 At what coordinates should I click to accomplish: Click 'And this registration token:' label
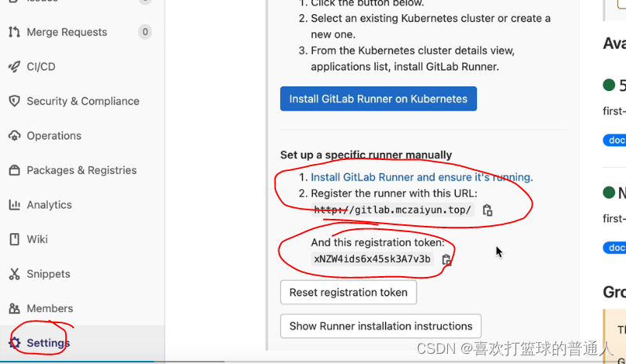[377, 242]
